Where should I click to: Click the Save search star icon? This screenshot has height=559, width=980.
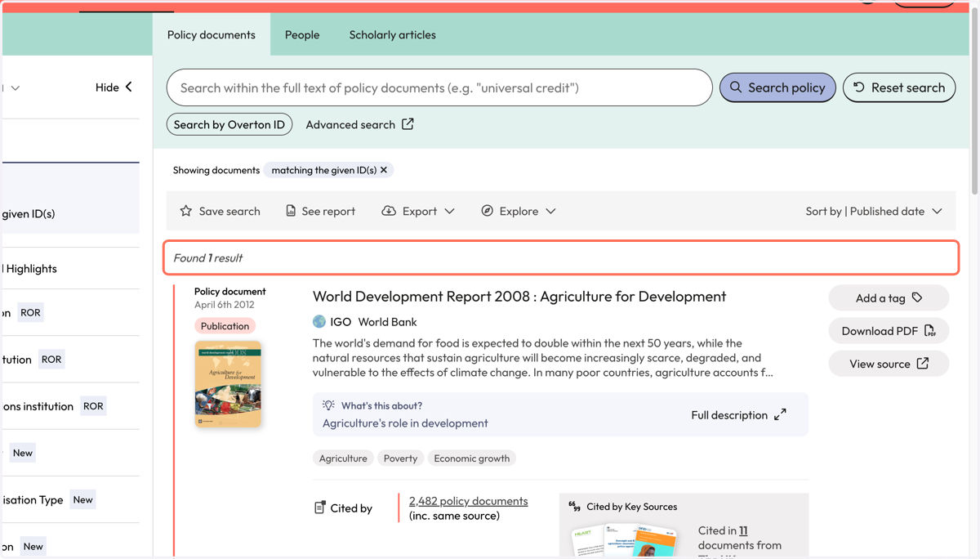tap(186, 211)
